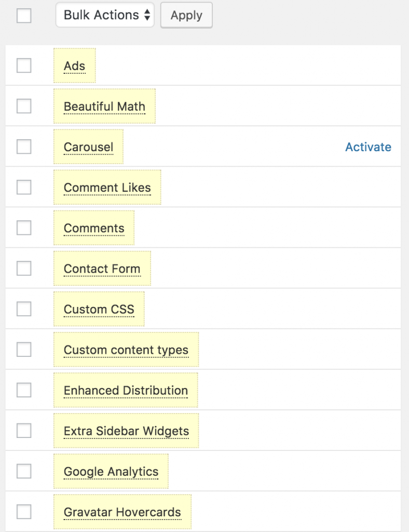Click the Comment Likes module link
The height and width of the screenshot is (532, 409).
coord(107,188)
